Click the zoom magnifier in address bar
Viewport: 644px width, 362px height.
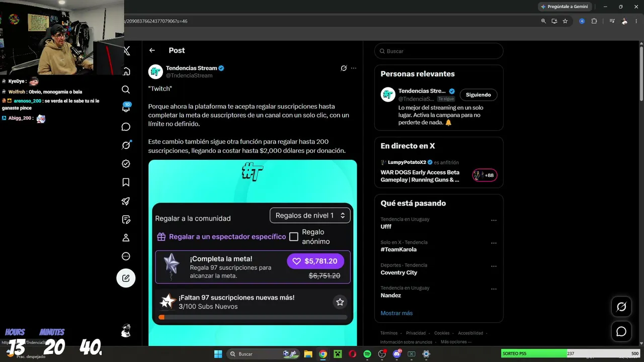pos(543,21)
